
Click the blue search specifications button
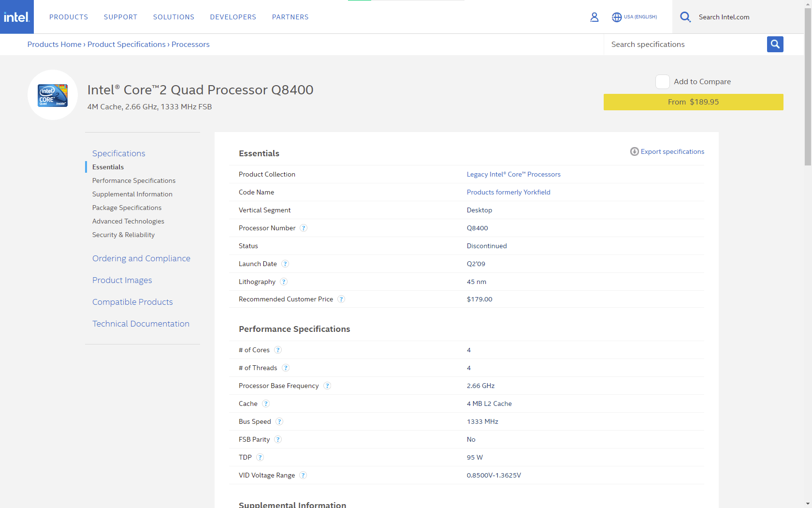pyautogui.click(x=775, y=44)
